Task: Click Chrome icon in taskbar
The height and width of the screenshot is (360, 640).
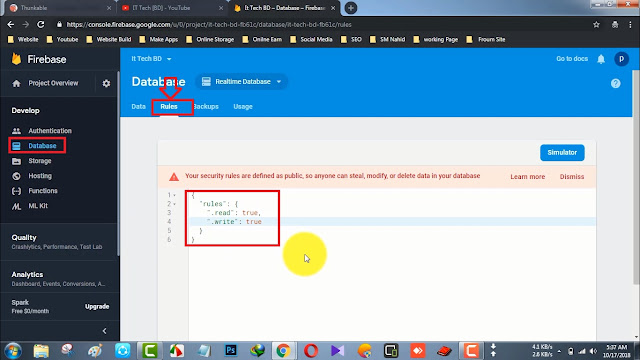Action: (283, 350)
